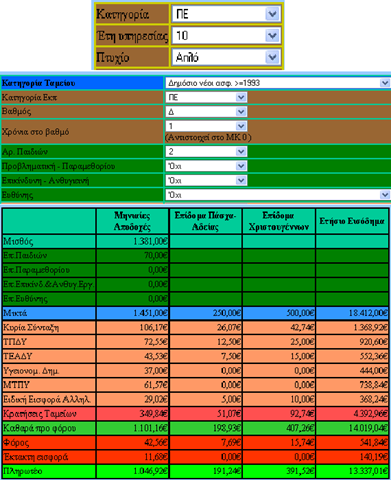This screenshot has height=480, width=391.
Task: Select the Μικτά row label
Action: 15,313
